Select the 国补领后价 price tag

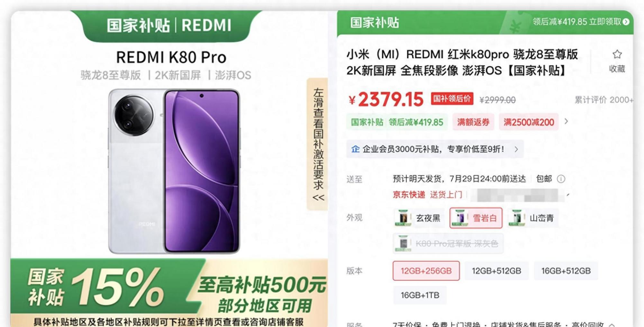pos(452,99)
